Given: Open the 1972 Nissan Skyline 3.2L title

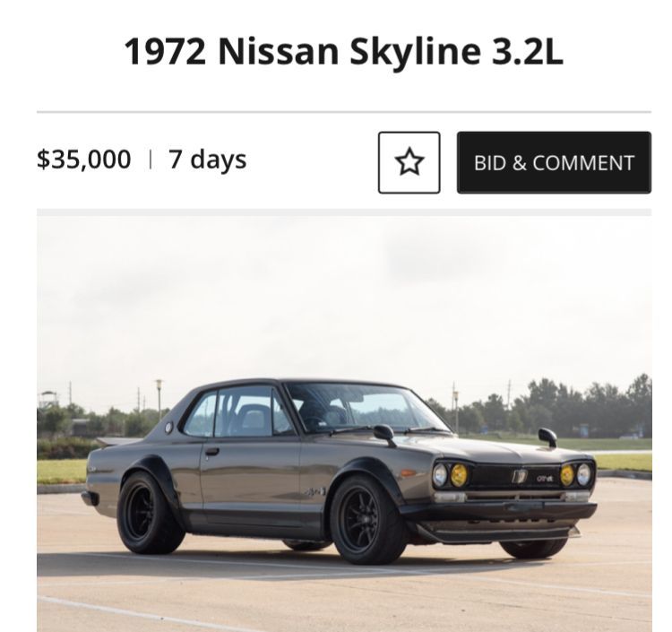Looking at the screenshot, I should pos(344,52).
